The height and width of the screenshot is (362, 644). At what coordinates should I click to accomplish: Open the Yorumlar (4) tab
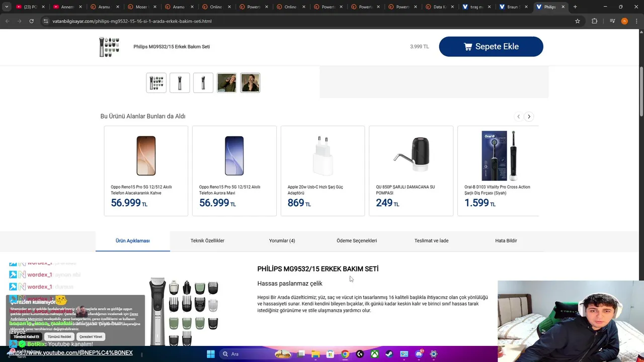(x=282, y=241)
